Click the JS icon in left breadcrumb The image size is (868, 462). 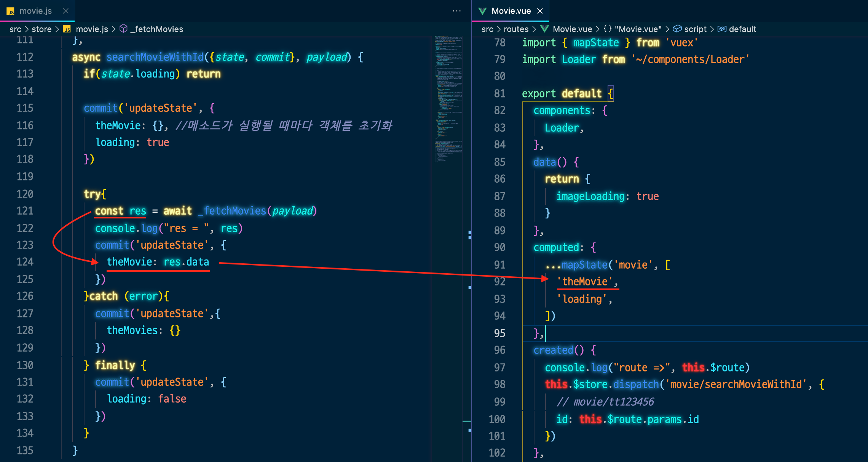tap(67, 29)
